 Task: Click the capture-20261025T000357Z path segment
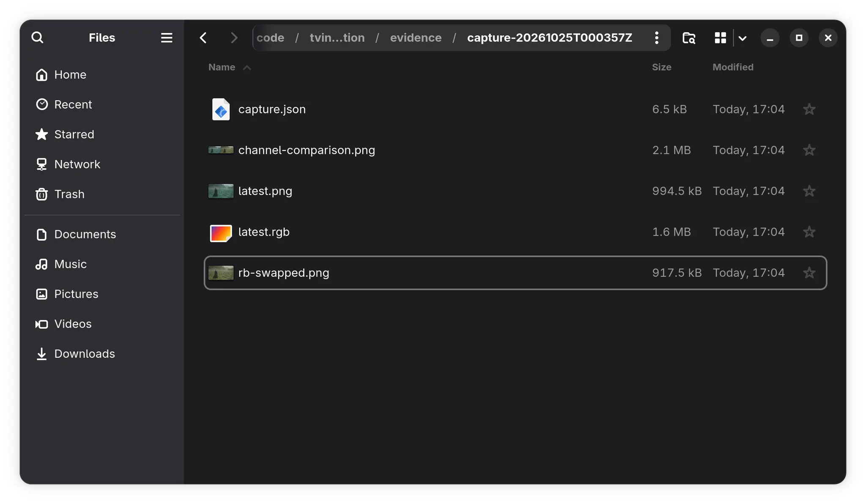(x=550, y=38)
